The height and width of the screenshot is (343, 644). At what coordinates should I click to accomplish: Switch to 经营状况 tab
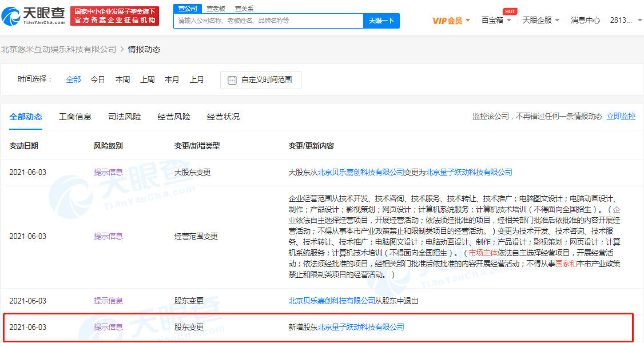pyautogui.click(x=223, y=117)
